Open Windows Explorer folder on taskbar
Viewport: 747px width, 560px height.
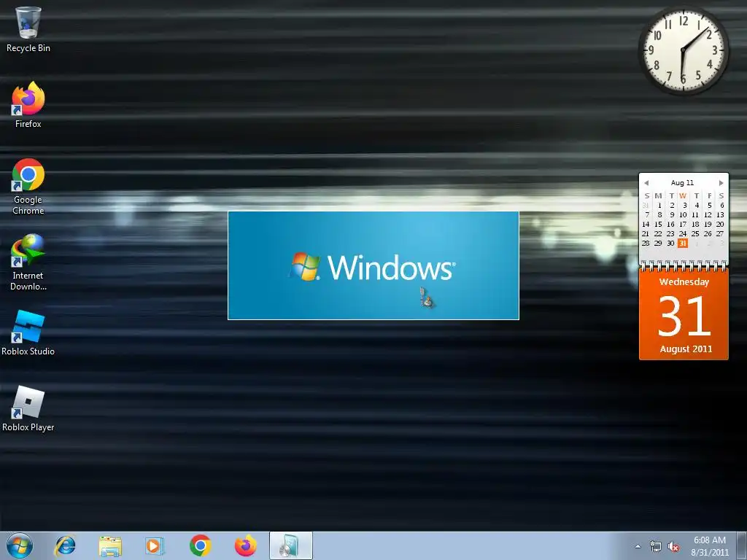pos(110,545)
